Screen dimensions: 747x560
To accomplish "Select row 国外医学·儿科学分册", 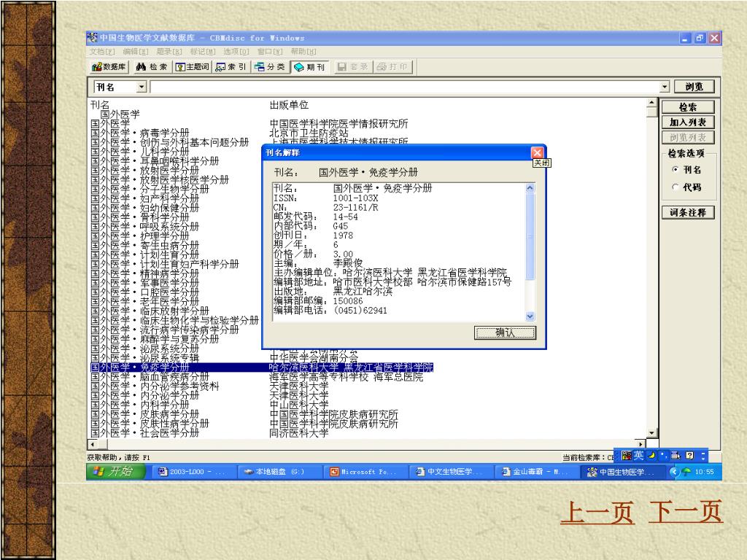I will point(140,152).
